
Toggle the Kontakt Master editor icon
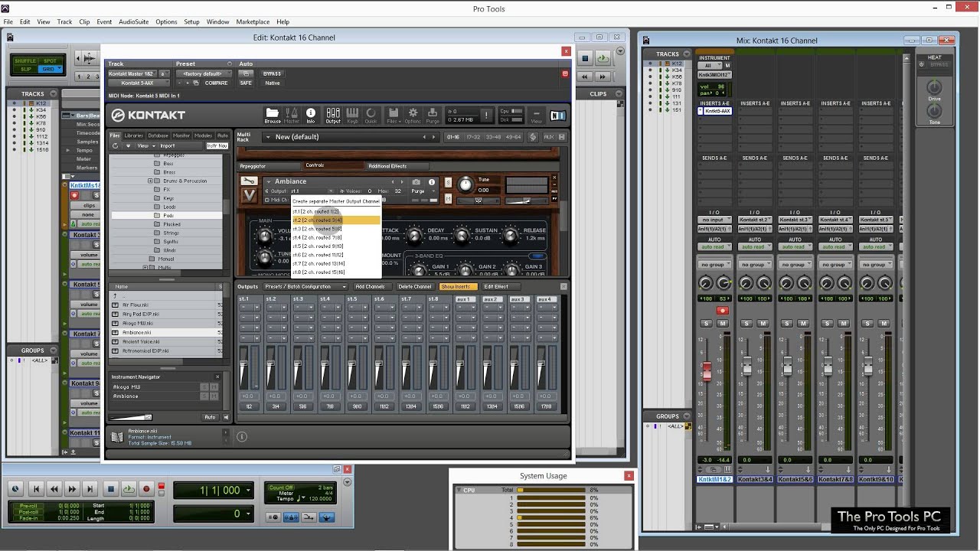pos(292,115)
